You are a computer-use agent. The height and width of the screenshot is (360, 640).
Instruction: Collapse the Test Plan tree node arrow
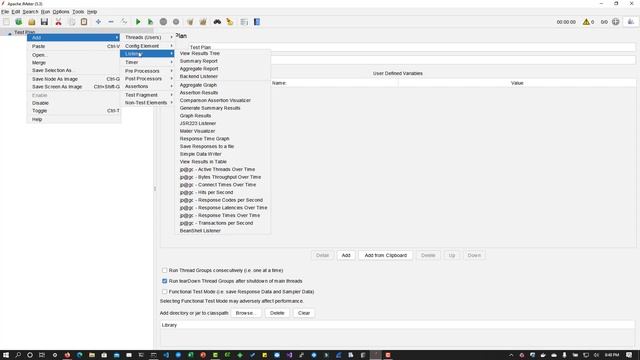10,33
